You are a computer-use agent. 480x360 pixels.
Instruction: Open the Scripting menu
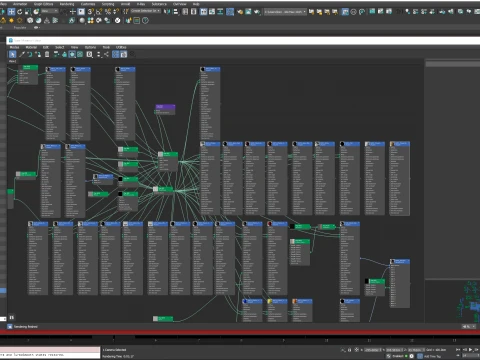tap(108, 4)
